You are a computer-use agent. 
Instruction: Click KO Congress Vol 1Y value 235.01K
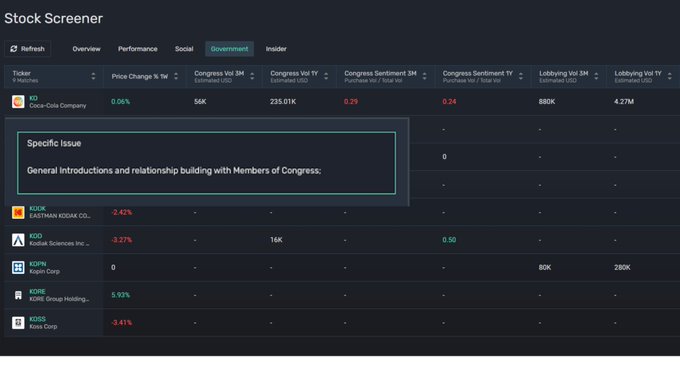283,101
